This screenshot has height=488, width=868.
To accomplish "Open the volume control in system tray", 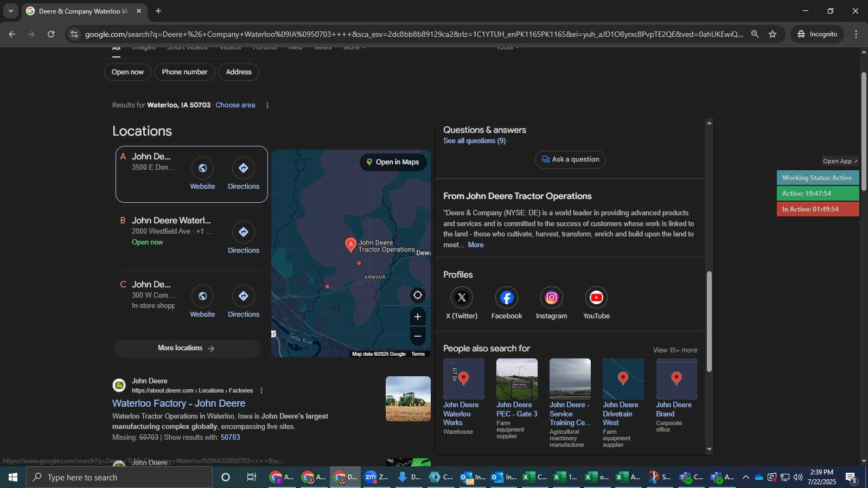I will (797, 477).
